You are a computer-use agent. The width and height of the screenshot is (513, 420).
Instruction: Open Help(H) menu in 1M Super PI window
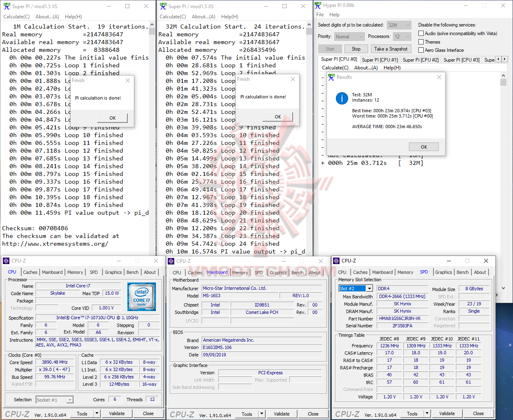(x=73, y=17)
